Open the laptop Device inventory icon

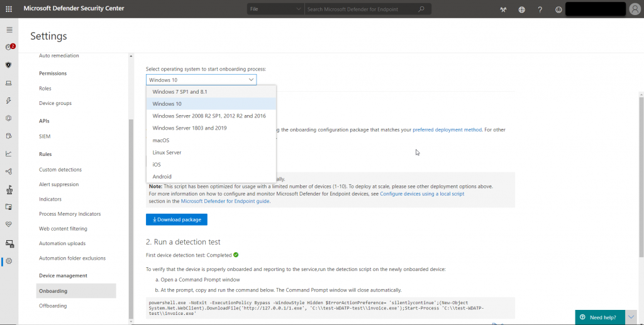[x=9, y=83]
